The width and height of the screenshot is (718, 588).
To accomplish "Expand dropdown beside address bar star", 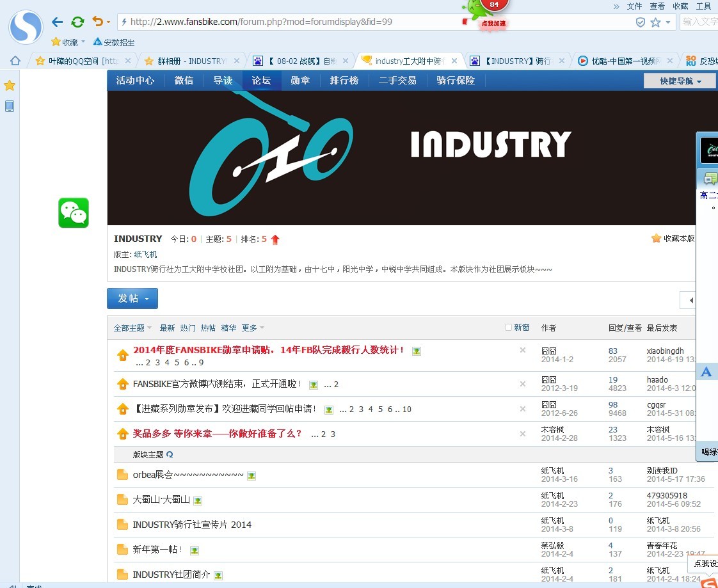I will (668, 22).
